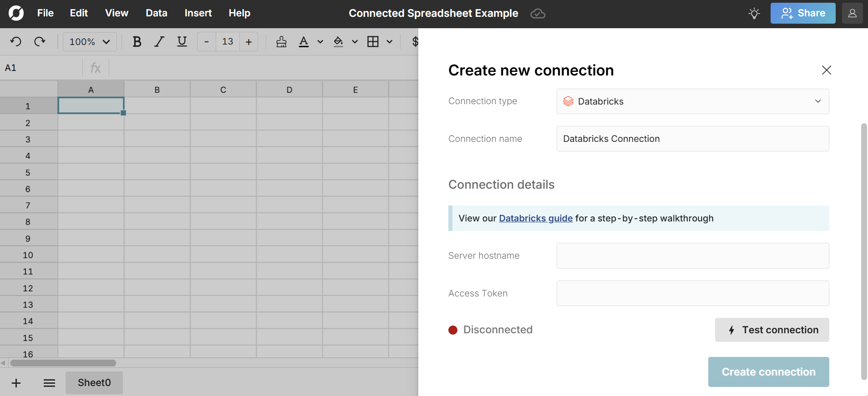This screenshot has height=396, width=868.
Task: Click the cell borders icon
Action: tap(373, 42)
